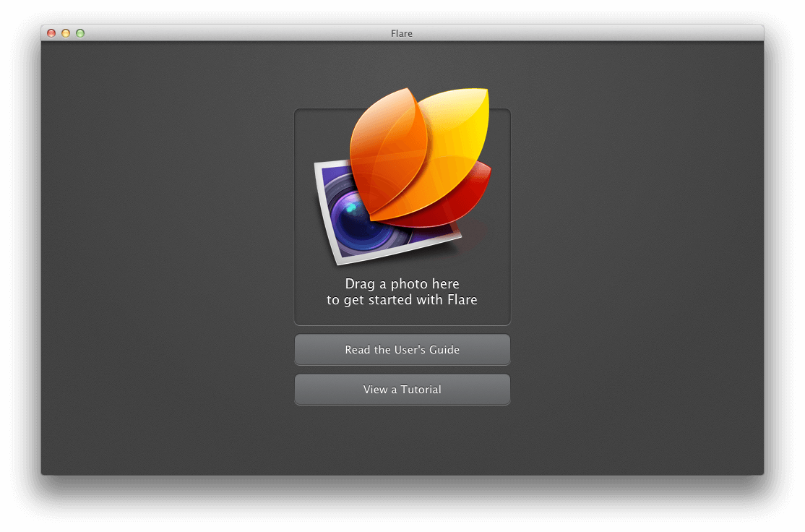Click the photo drop zone panel
Image resolution: width=805 pixels, height=532 pixels.
[x=402, y=217]
